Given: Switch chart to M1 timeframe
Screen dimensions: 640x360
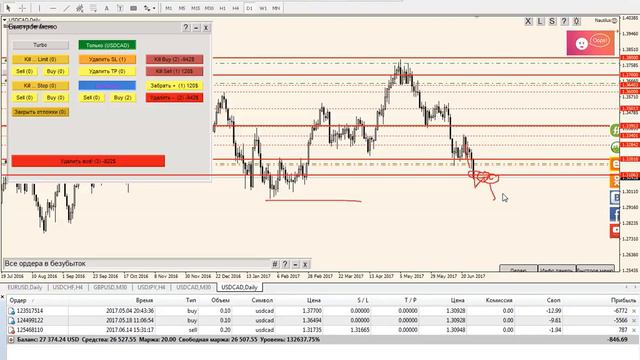Looking at the screenshot, I should point(169,8).
